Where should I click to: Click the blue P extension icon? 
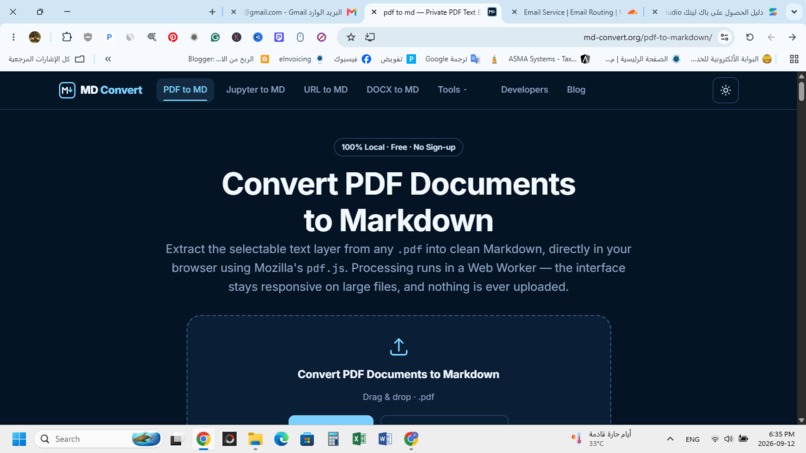click(x=109, y=37)
